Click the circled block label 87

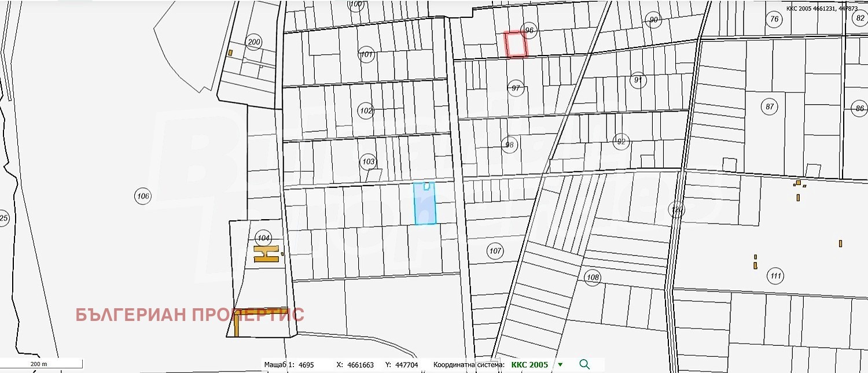(x=769, y=106)
